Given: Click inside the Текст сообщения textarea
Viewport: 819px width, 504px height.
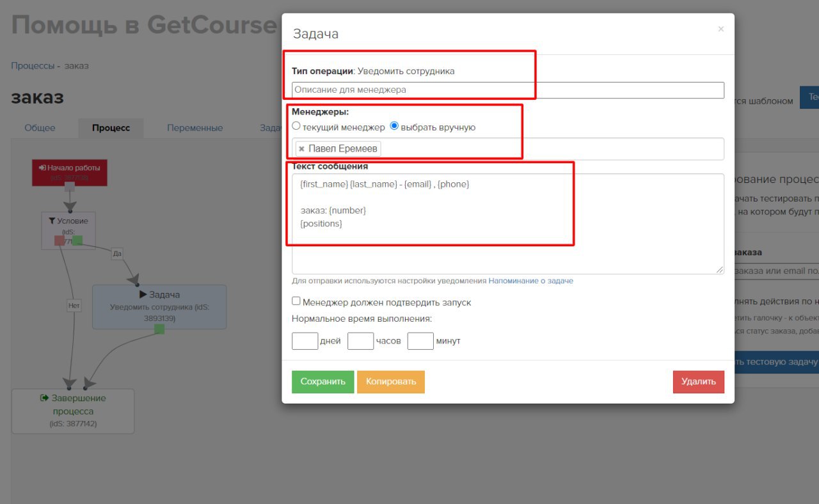Looking at the screenshot, I should (x=508, y=224).
